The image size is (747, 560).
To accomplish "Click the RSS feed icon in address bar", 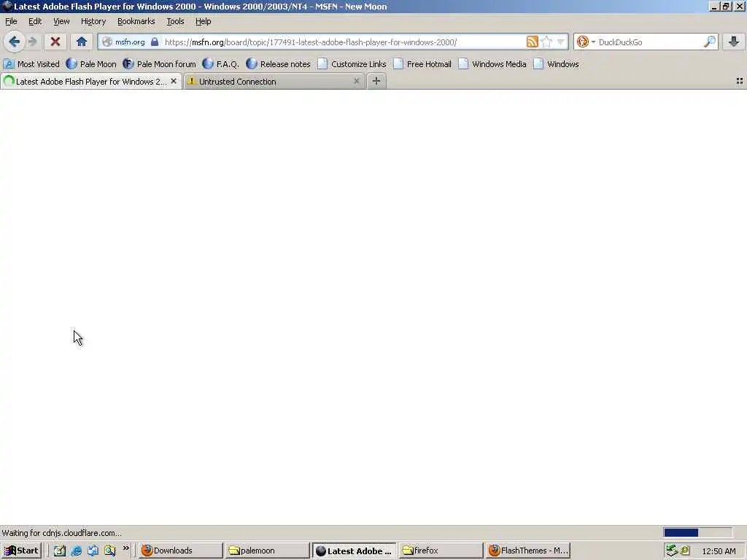I will tap(532, 42).
